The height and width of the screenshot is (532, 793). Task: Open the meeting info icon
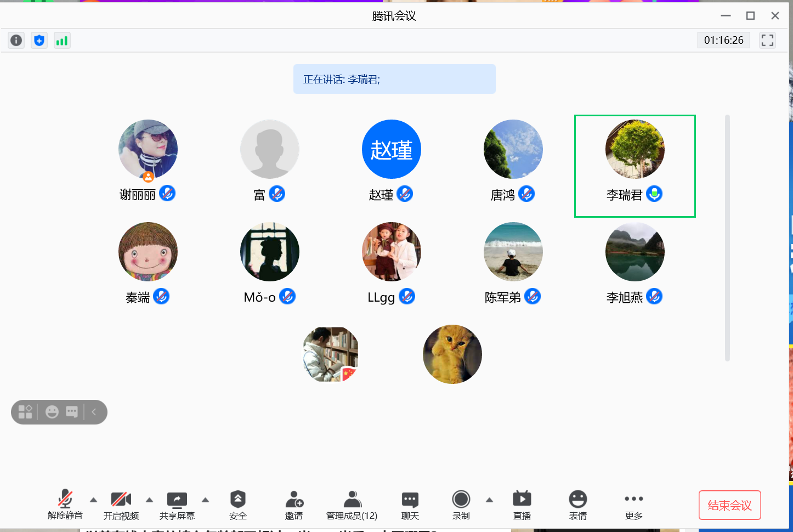tap(16, 40)
